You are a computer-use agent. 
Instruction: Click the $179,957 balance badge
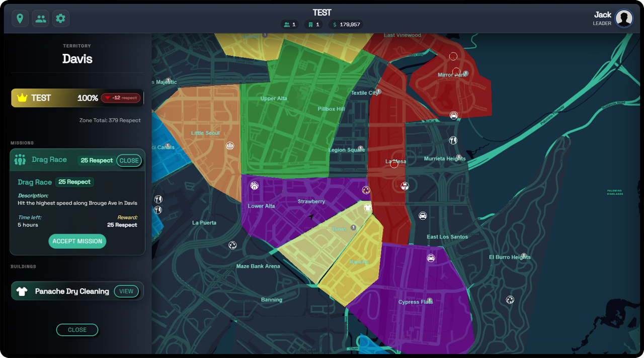point(347,24)
